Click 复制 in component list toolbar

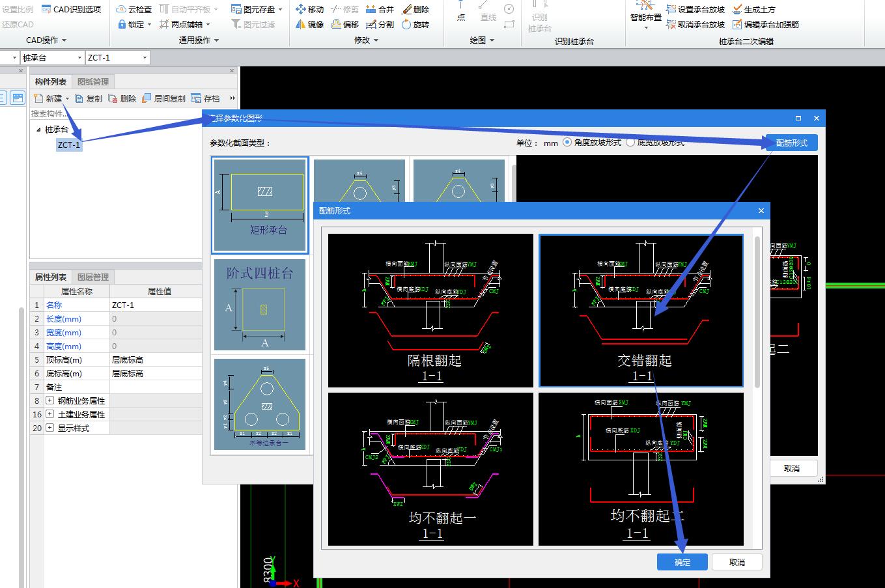pyautogui.click(x=89, y=98)
